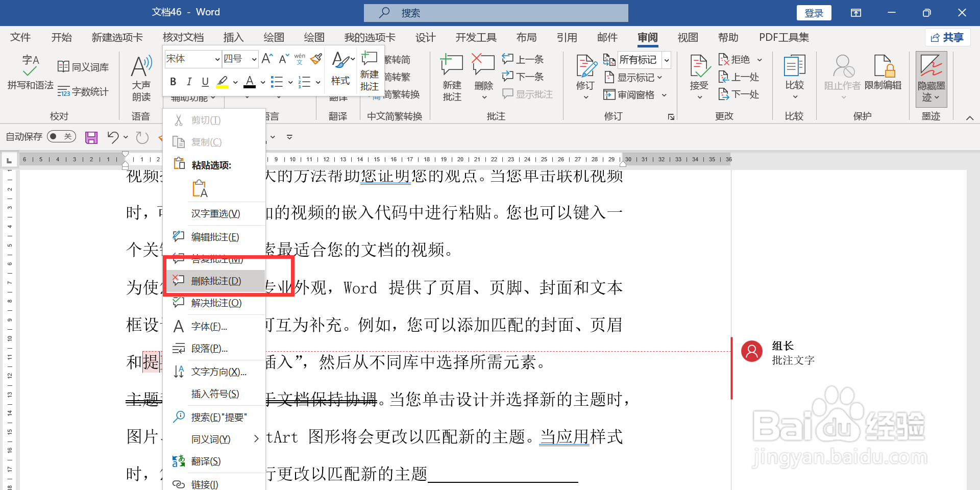
Task: Click the numbered list icon in the mini toolbar
Action: pyautogui.click(x=305, y=82)
